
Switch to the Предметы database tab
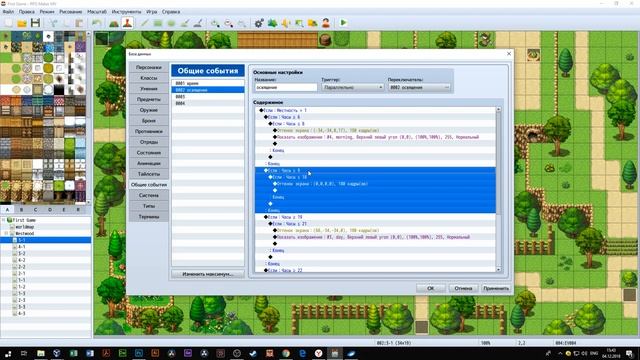tap(149, 99)
